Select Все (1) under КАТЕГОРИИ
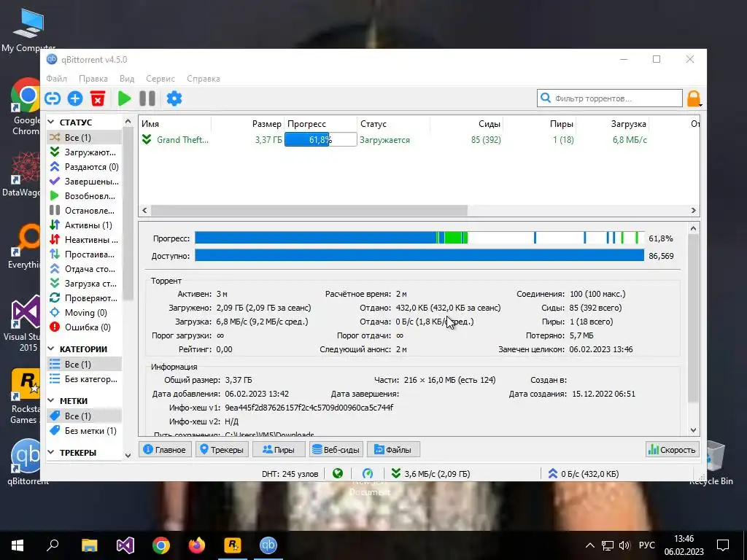This screenshot has height=560, width=747. tap(85, 365)
